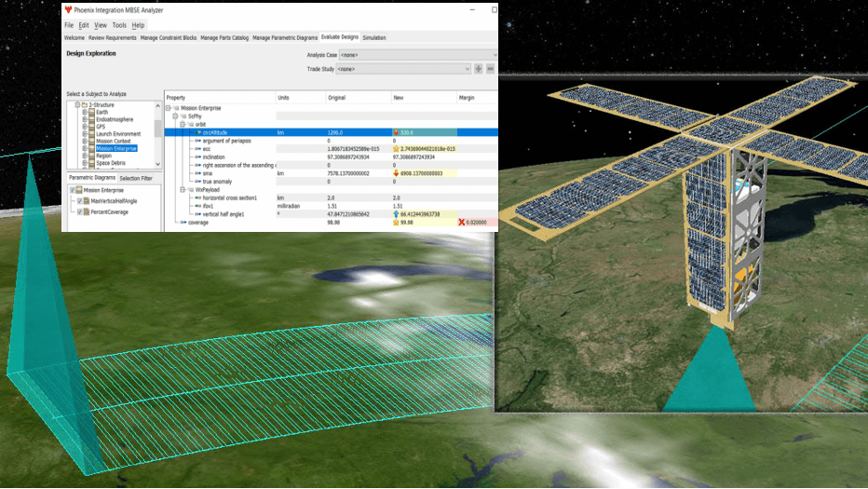Open the Tools menu
This screenshot has width=868, height=489.
point(119,25)
